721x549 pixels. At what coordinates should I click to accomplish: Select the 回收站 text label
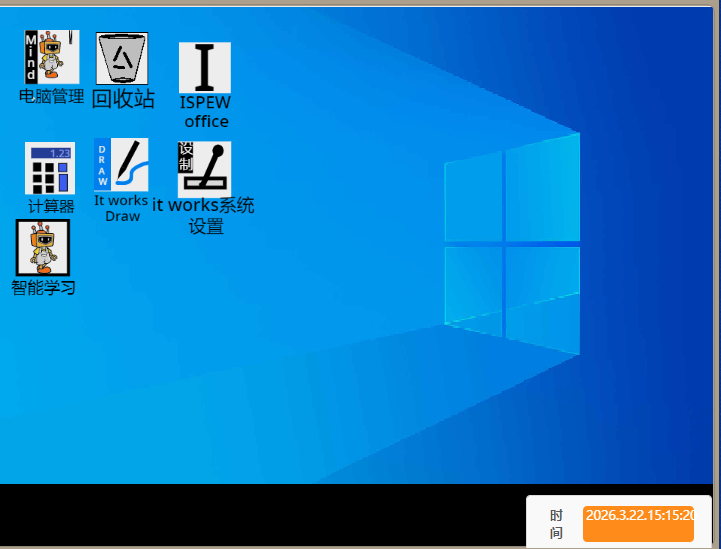(123, 99)
